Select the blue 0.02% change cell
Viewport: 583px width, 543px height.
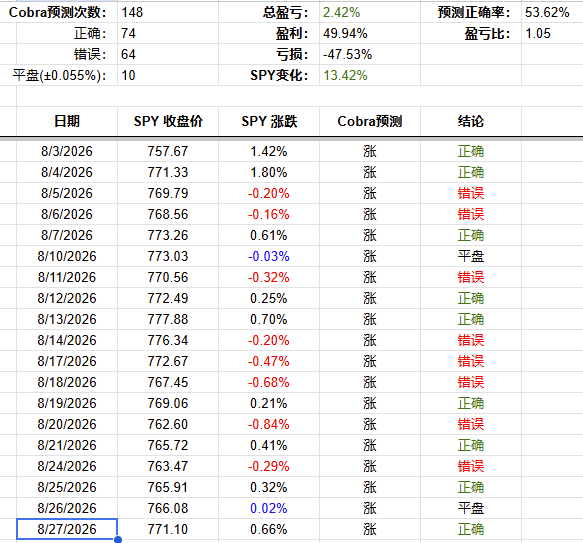tap(269, 508)
